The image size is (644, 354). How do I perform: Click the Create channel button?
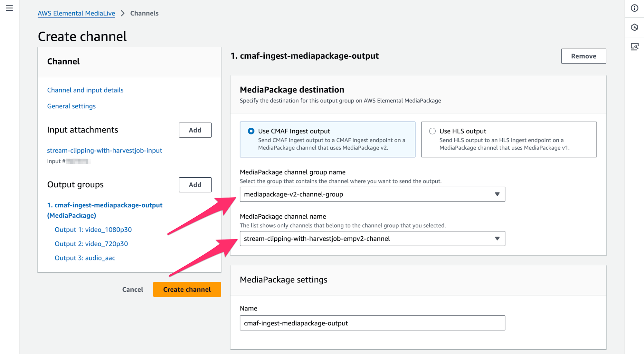coord(187,290)
